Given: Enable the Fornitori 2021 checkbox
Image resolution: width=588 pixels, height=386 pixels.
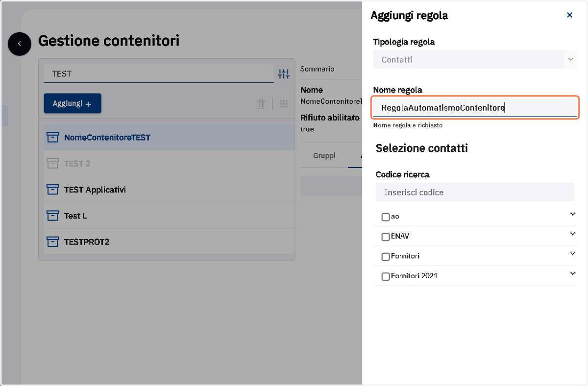Looking at the screenshot, I should 386,276.
